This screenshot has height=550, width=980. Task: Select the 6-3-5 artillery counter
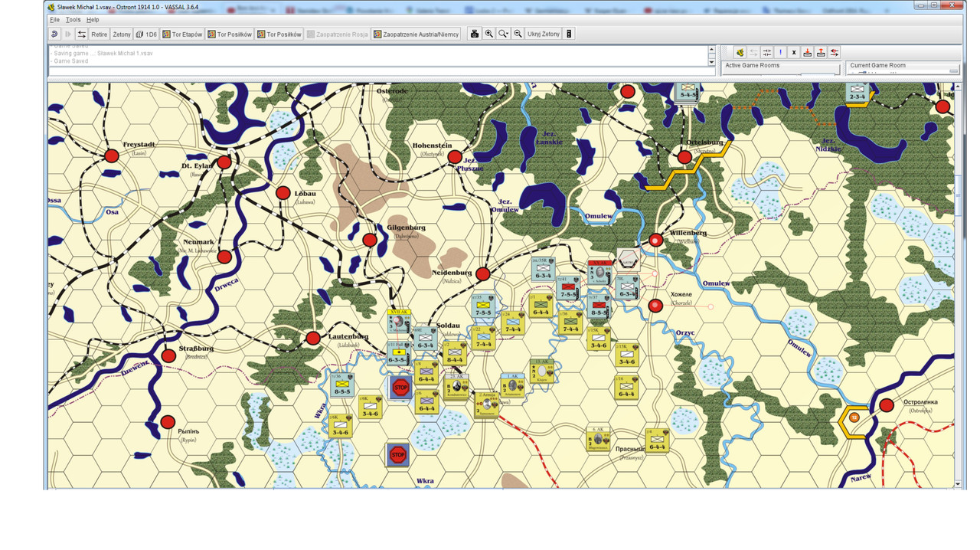coord(397,355)
